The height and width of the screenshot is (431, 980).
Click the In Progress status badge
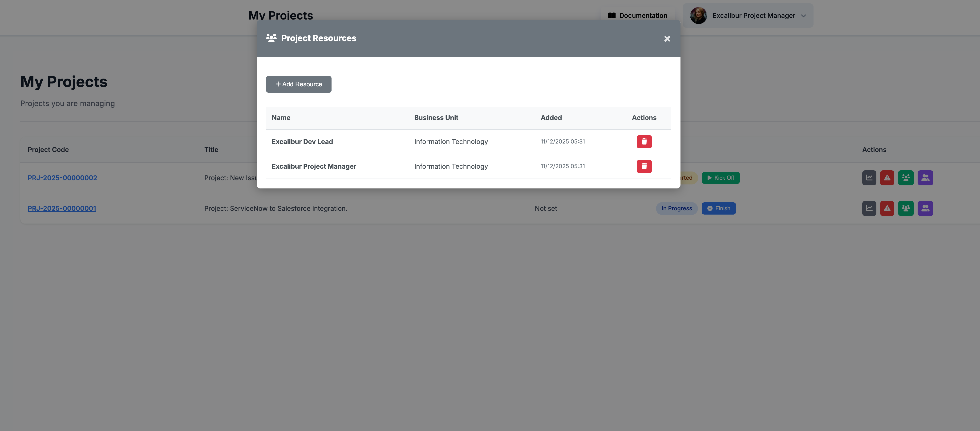[x=676, y=208]
